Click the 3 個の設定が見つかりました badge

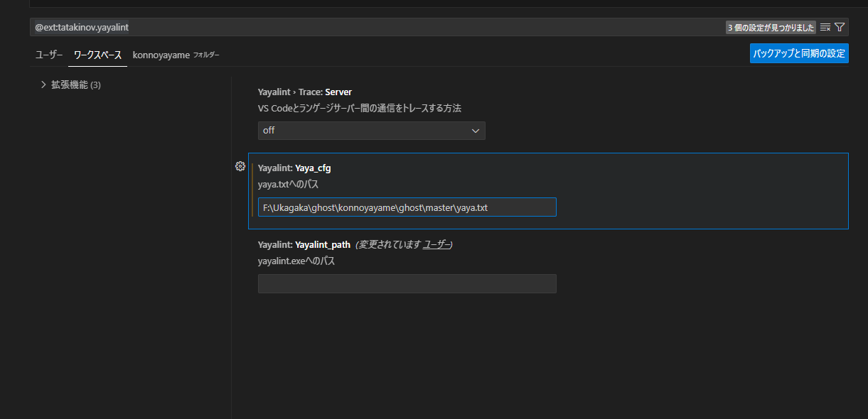click(x=771, y=28)
